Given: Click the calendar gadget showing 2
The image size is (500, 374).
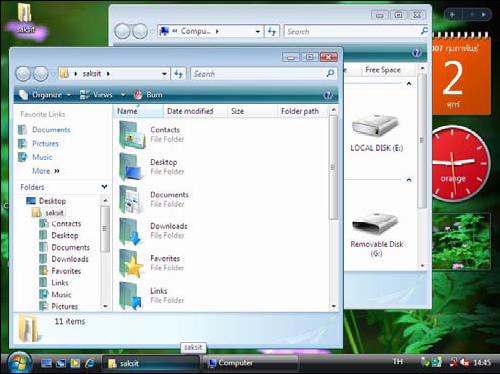Looking at the screenshot, I should point(461,75).
